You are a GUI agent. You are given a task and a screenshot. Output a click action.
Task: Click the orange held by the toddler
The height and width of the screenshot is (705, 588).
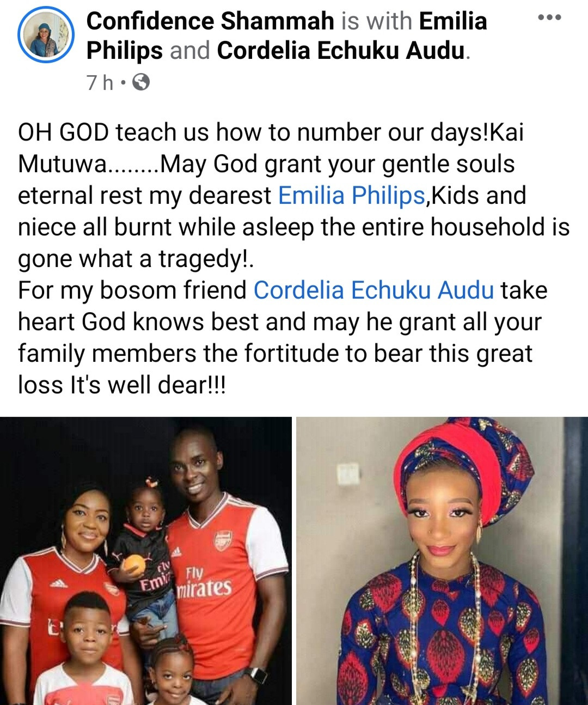134,565
